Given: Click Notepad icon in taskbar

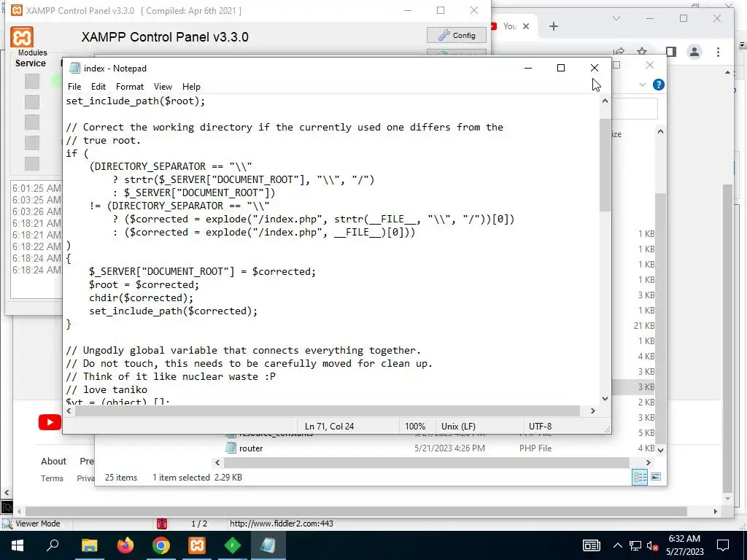Looking at the screenshot, I should tap(268, 545).
